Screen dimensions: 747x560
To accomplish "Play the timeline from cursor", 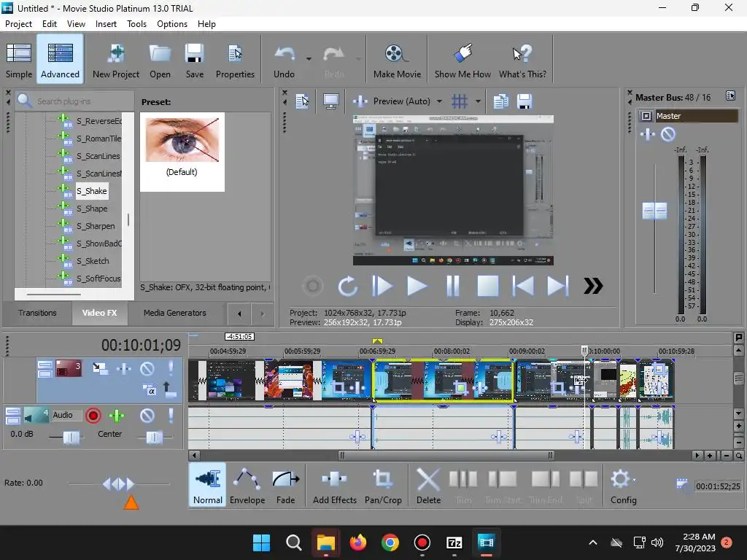I will click(x=417, y=286).
